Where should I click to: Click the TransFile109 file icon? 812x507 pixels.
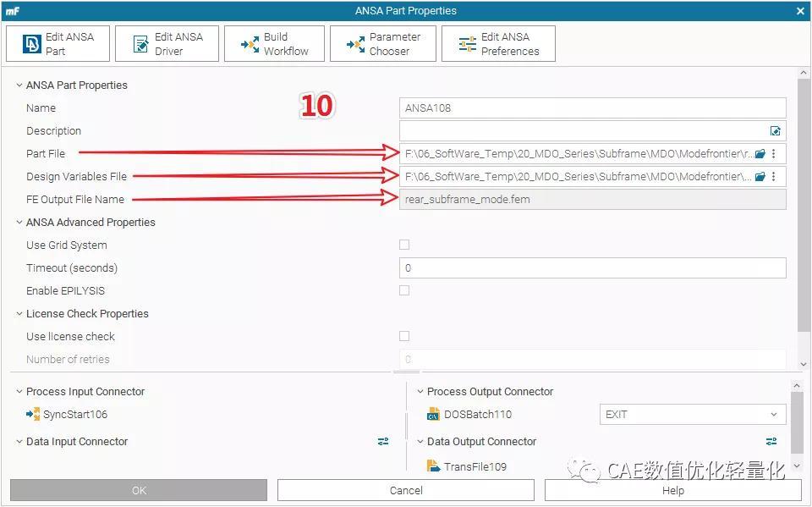tap(433, 466)
